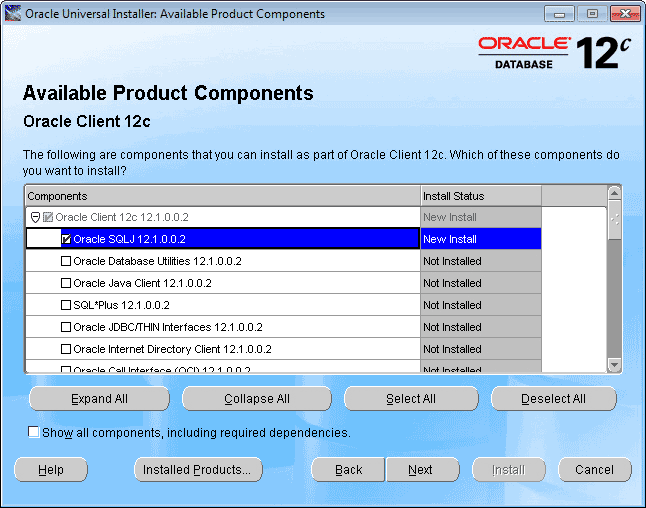This screenshot has width=646, height=508.
Task: Click Not Installed status for SQL*Plus
Action: (x=481, y=305)
